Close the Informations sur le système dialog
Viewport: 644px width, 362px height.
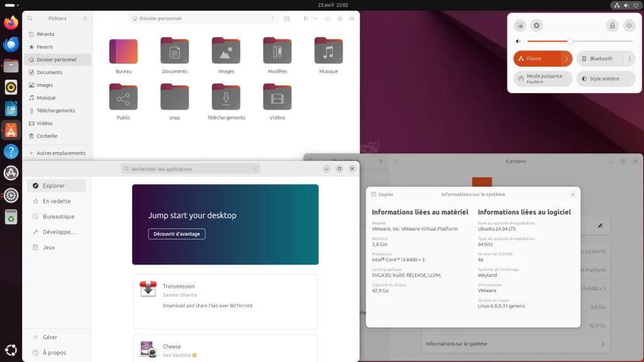click(572, 195)
